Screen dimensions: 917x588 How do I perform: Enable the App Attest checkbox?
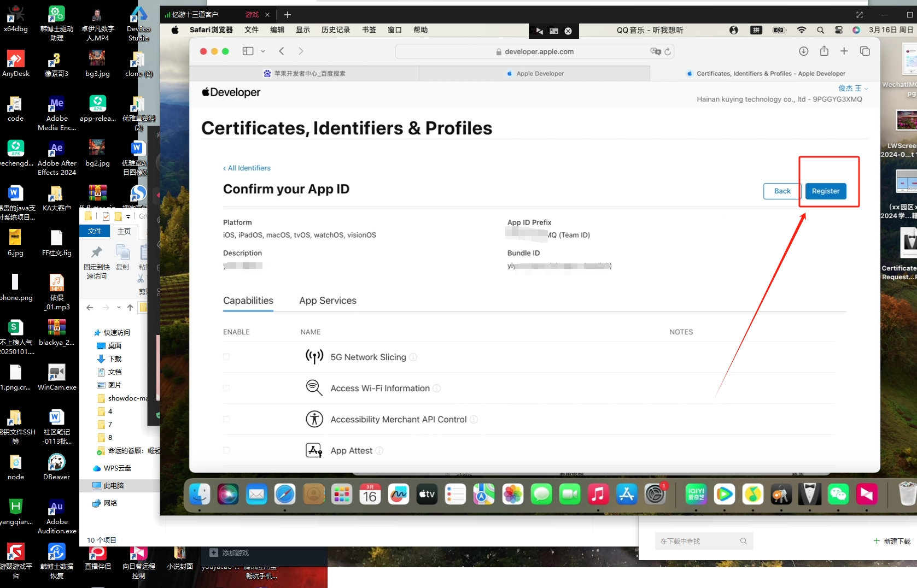[226, 450]
